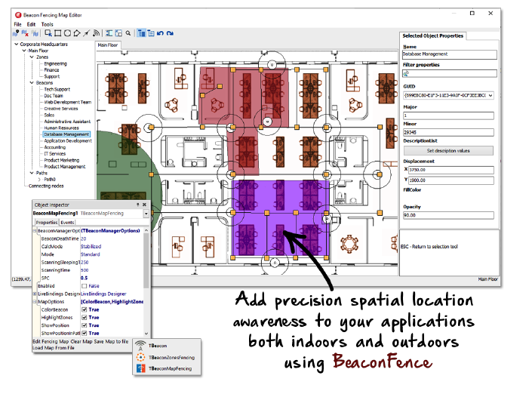Click the remove map icon with red X

click(25, 33)
